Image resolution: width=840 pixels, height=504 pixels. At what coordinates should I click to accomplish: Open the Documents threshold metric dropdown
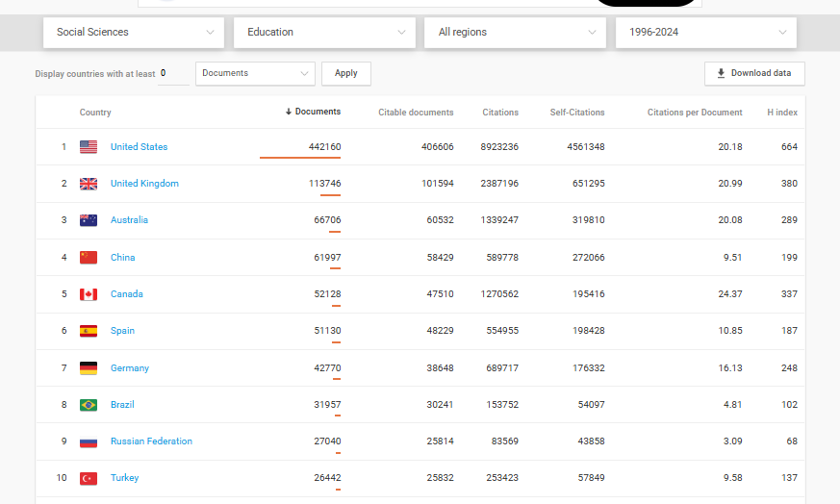click(x=255, y=73)
